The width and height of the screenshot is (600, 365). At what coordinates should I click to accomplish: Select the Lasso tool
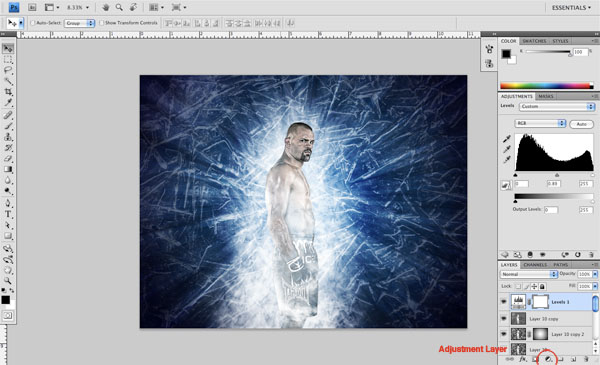[8, 70]
